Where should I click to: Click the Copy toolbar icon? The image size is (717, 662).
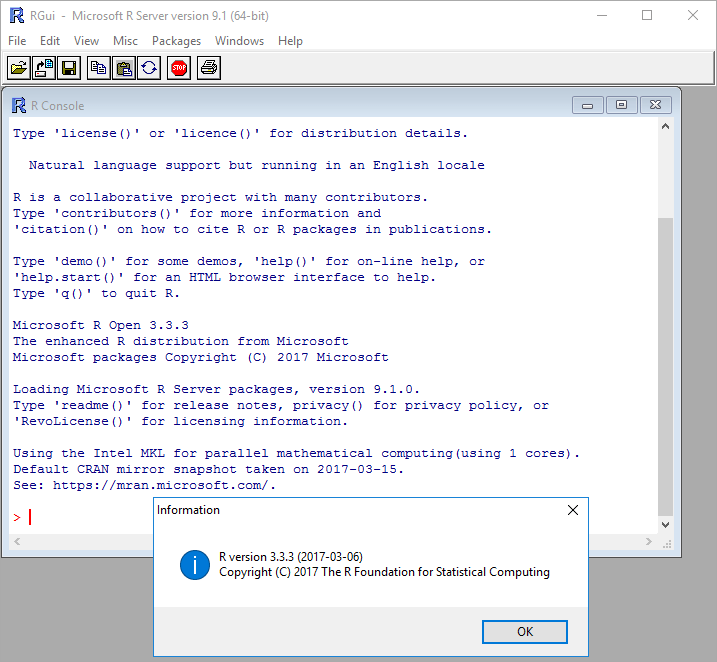pos(99,68)
